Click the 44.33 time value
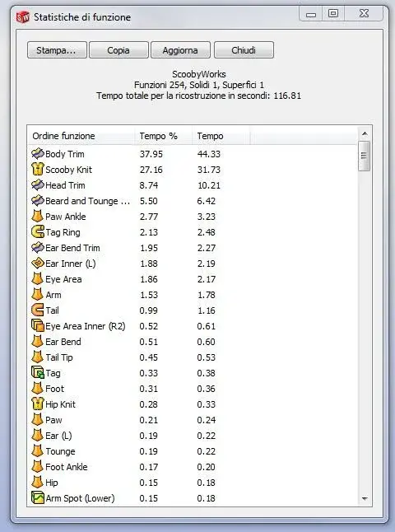Screen dimensions: 395x532 (x=209, y=154)
